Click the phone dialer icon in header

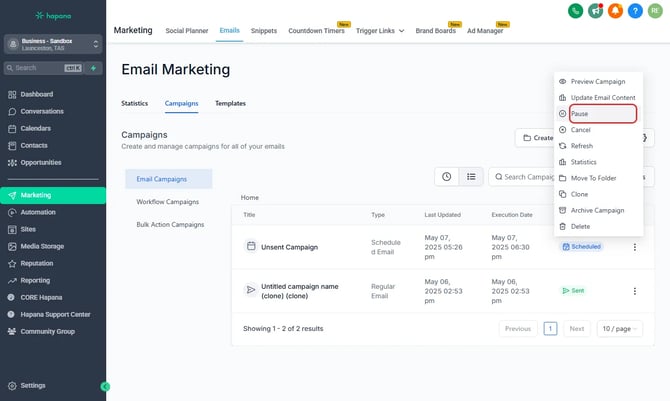point(575,11)
